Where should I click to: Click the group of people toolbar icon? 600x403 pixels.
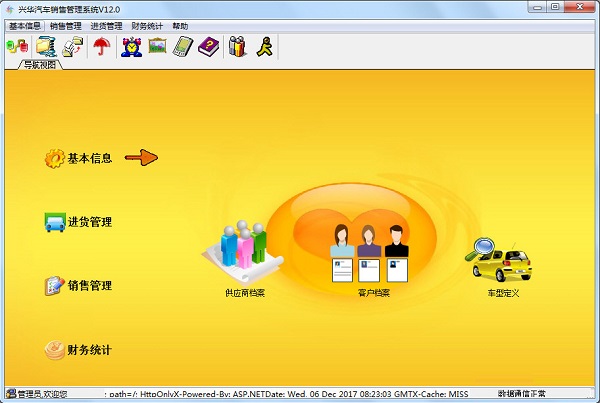pyautogui.click(x=237, y=47)
